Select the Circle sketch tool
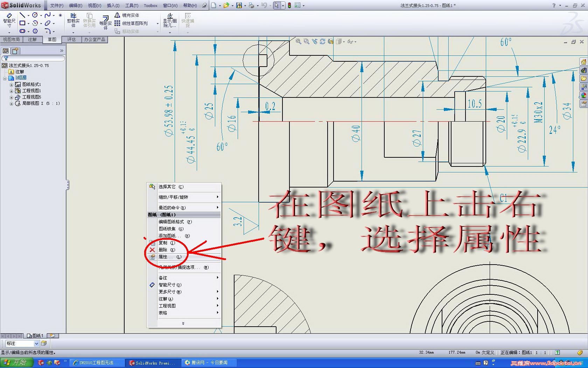This screenshot has width=588, height=368. (35, 15)
